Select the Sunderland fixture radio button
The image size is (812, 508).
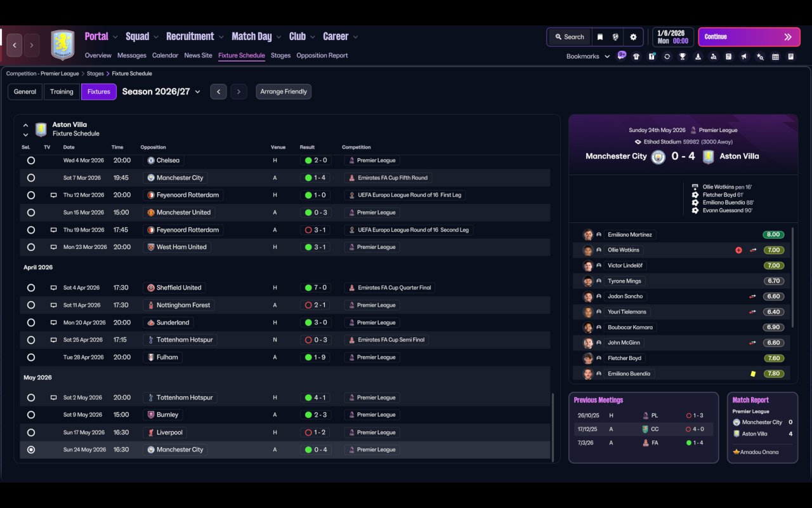coord(31,323)
